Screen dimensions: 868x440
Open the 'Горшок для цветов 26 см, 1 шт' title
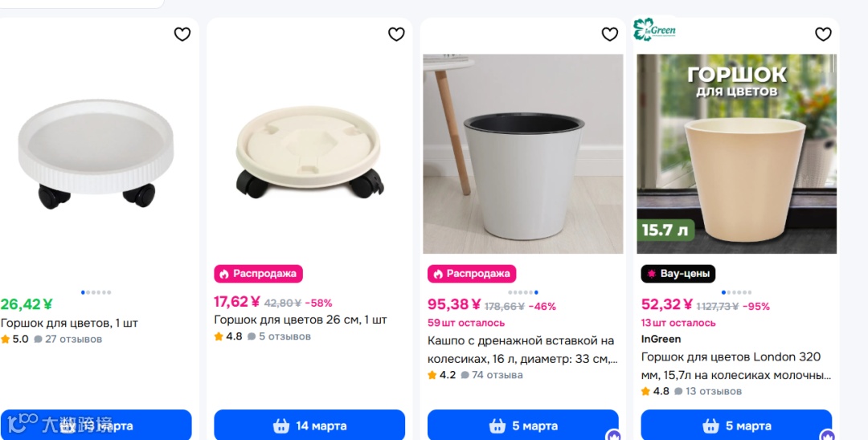pos(301,320)
